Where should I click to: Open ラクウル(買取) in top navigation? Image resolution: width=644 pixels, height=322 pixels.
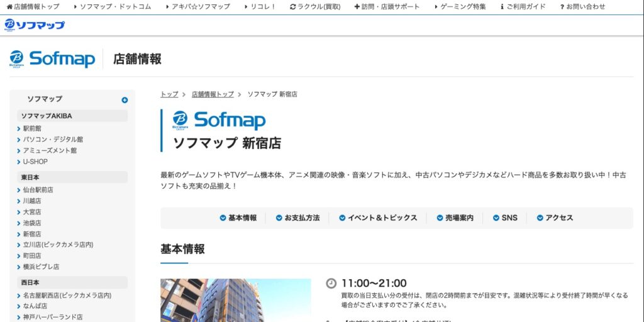click(x=315, y=6)
